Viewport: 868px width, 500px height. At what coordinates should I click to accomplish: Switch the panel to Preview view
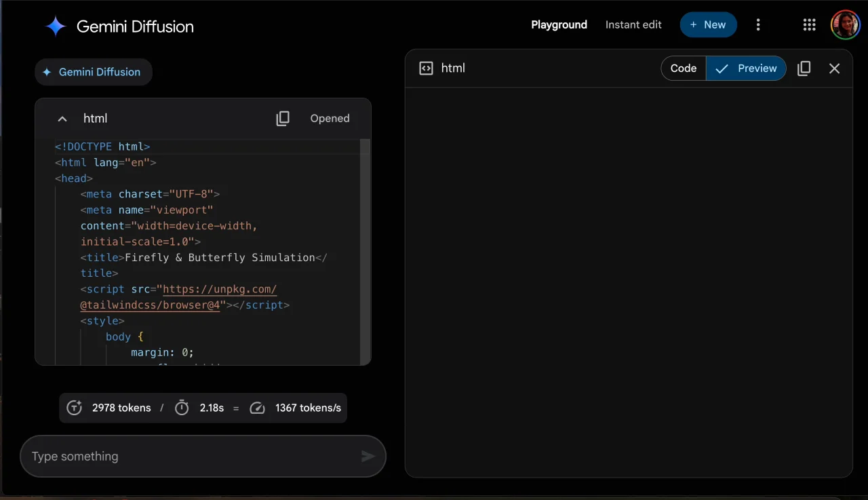click(x=747, y=69)
